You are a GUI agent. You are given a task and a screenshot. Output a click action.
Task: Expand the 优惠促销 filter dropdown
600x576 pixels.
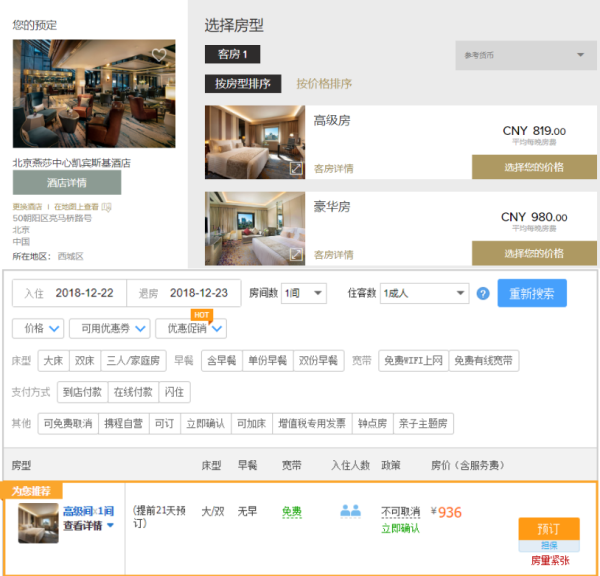coord(191,328)
